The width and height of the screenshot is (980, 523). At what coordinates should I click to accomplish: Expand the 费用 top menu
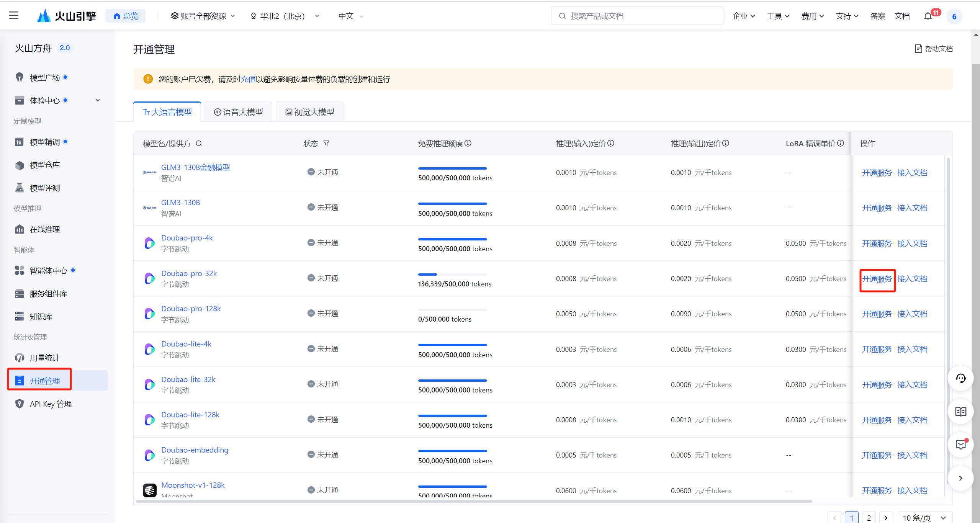pyautogui.click(x=812, y=16)
